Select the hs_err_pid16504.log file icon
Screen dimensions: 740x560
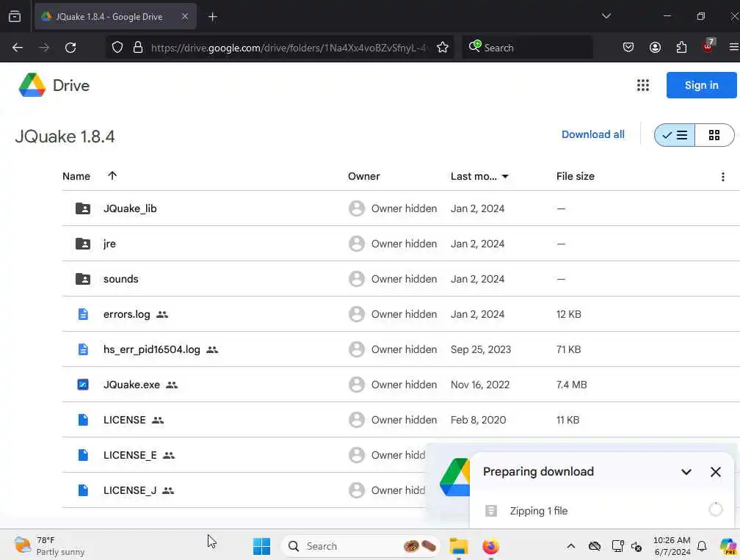(x=83, y=349)
